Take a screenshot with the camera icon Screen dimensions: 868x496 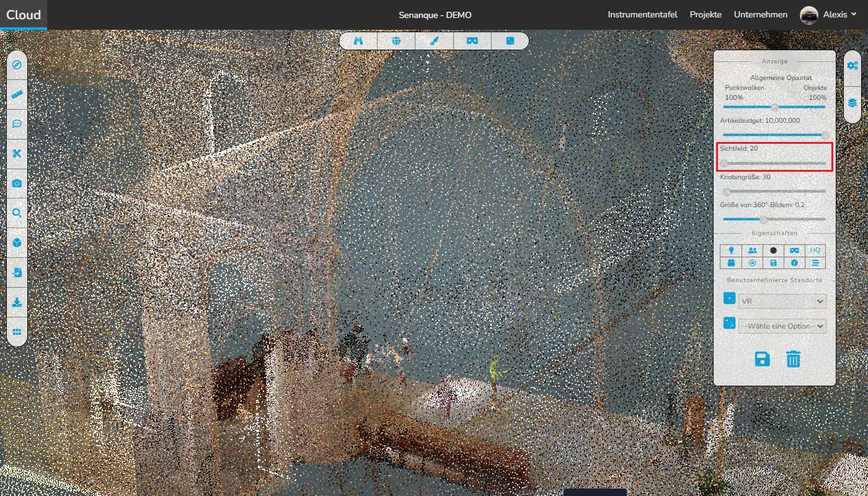coord(17,184)
